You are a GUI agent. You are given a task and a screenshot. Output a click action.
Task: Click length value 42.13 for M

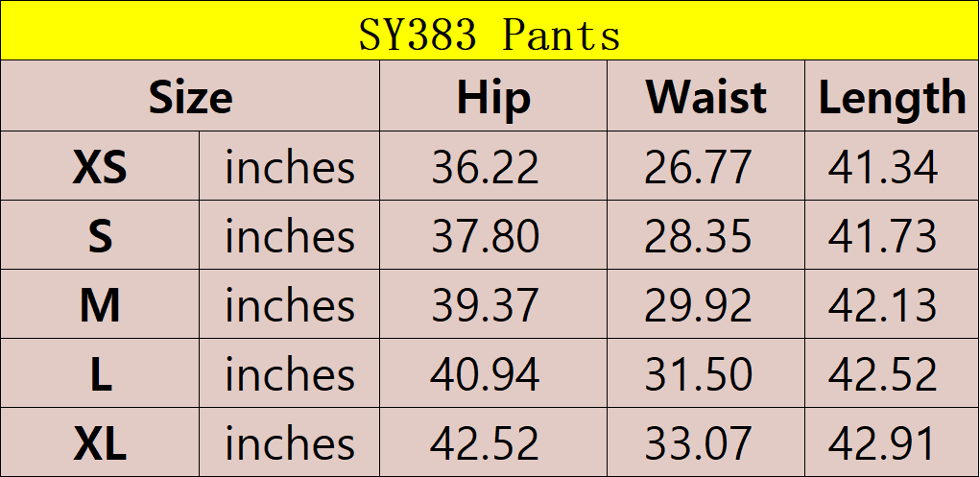point(883,306)
